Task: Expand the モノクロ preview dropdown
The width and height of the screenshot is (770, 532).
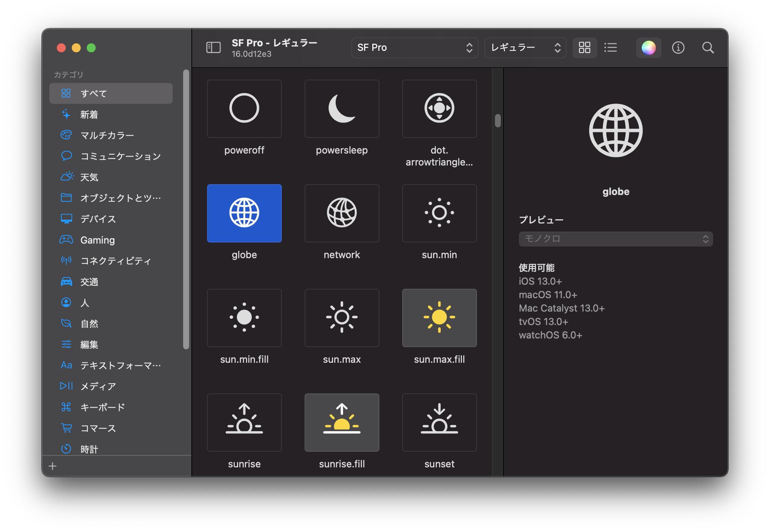Action: (616, 239)
